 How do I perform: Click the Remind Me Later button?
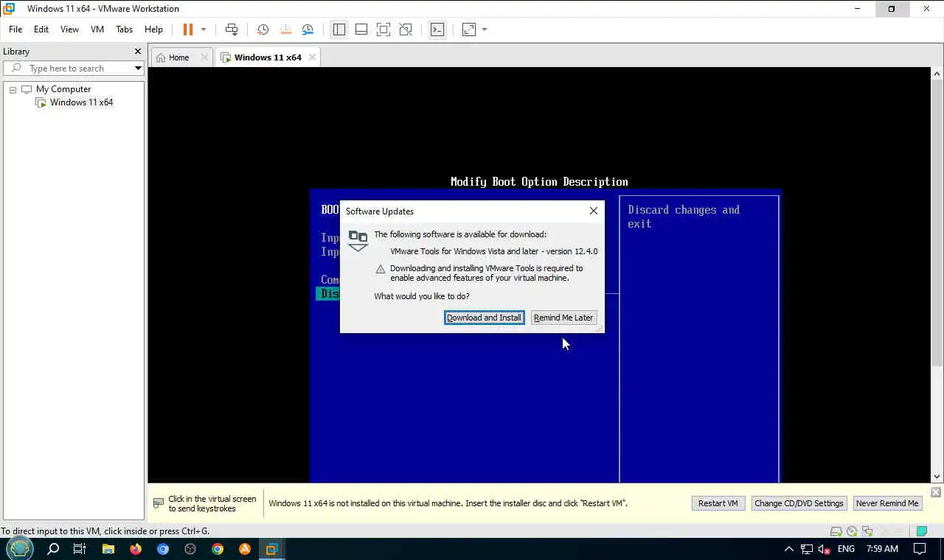coord(563,318)
